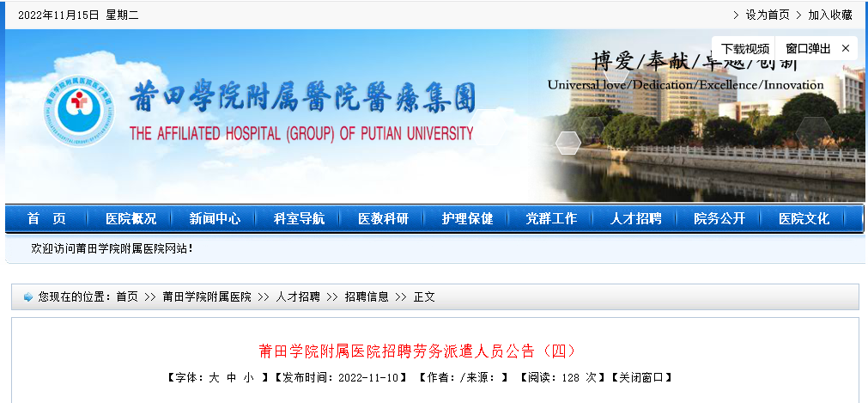This screenshot has height=403, width=868.
Task: Open the 党群工作 menu item
Action: (551, 219)
